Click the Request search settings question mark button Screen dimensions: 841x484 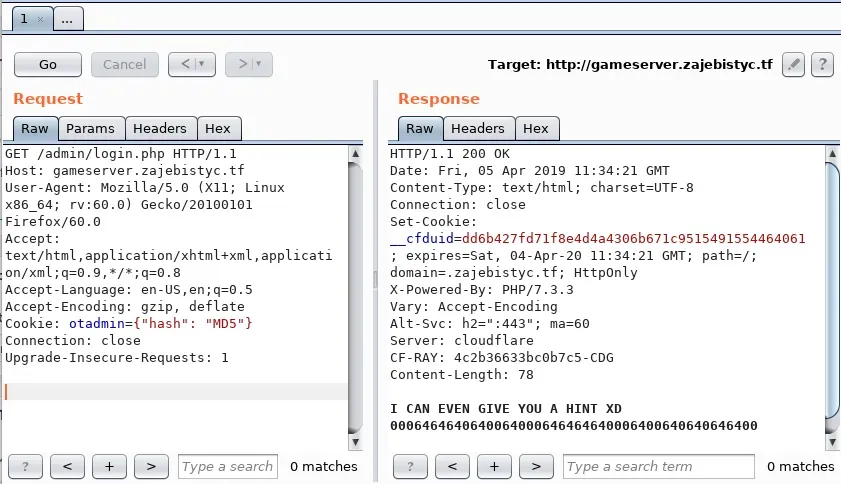coord(25,466)
